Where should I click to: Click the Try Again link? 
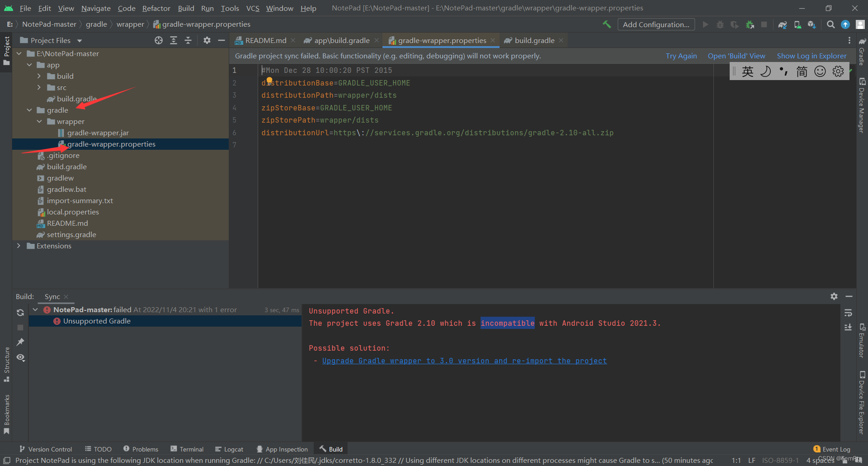681,56
